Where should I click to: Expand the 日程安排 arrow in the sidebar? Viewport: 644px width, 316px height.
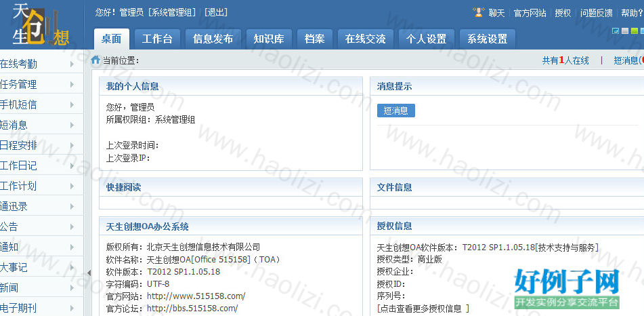[x=72, y=145]
